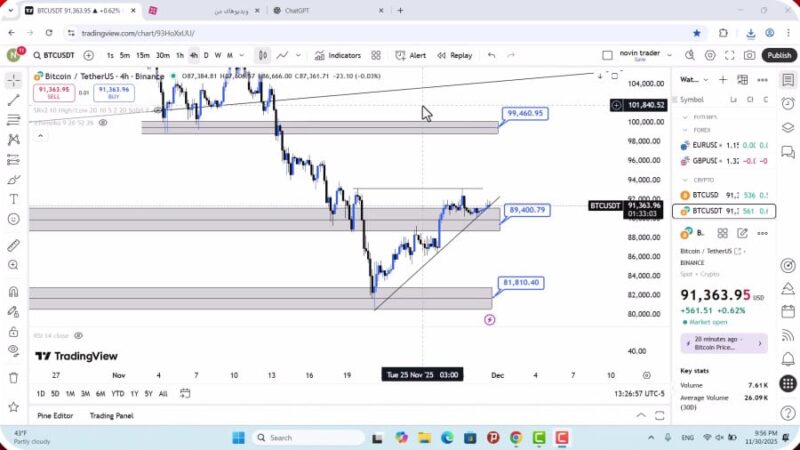
Task: Select the trend line drawing tool
Action: (13, 100)
